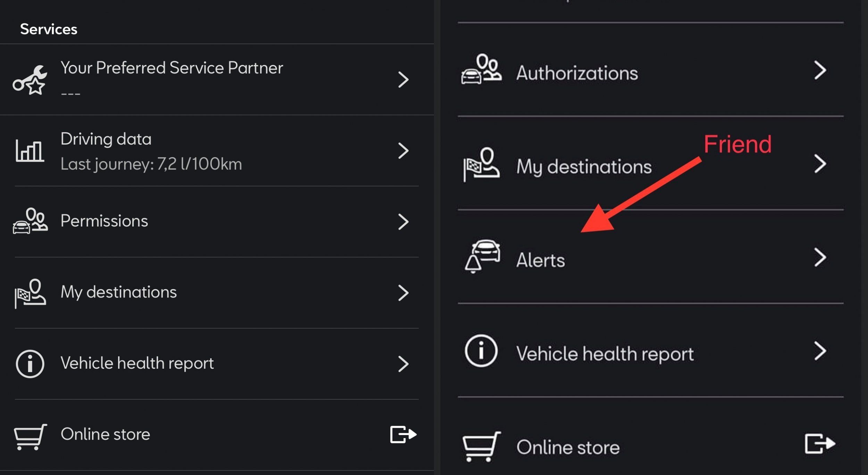Open Vehicle health report in right panel
Viewport: 868px width, 475px height.
tap(604, 354)
